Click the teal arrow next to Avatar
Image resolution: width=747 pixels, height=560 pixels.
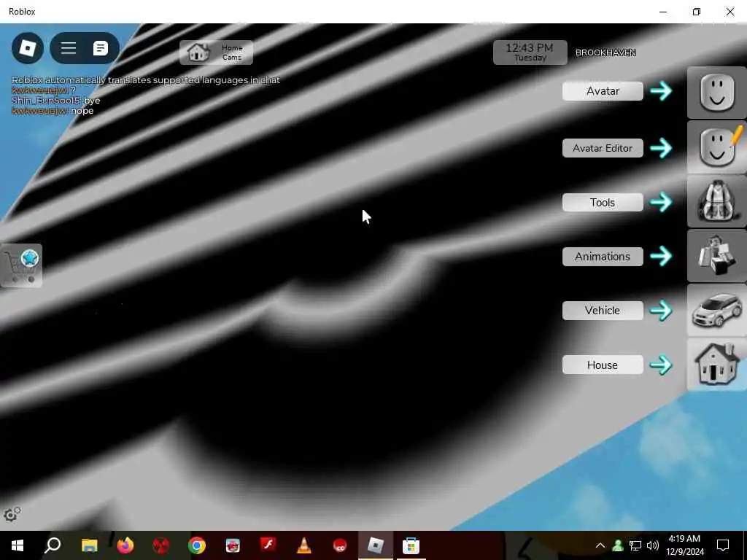(x=661, y=91)
